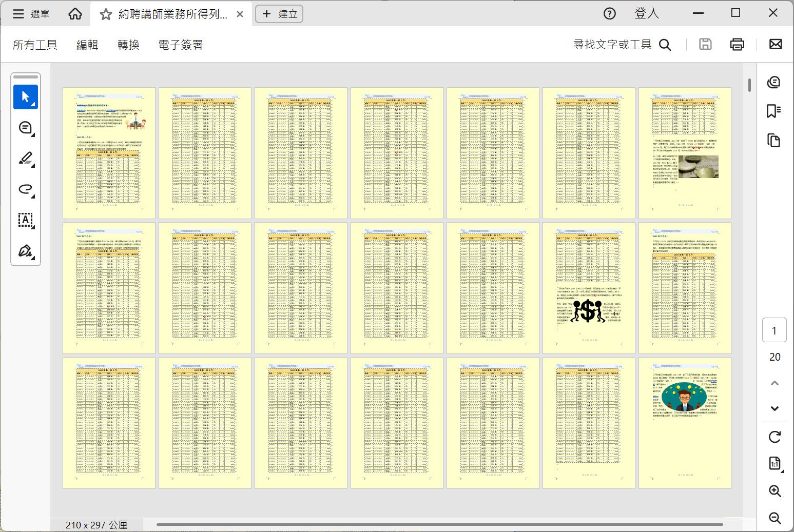This screenshot has width=794, height=532.
Task: Click the 建立 new tab button
Action: tap(280, 14)
